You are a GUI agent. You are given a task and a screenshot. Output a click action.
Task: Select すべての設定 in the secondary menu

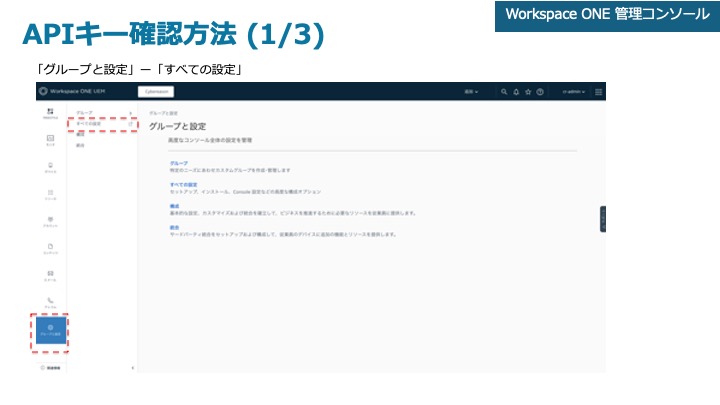point(89,124)
